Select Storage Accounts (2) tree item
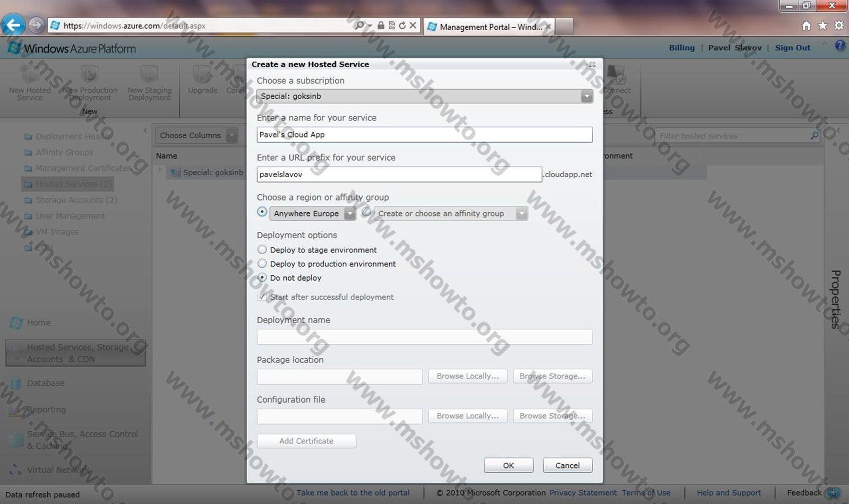849x504 pixels. 70,200
